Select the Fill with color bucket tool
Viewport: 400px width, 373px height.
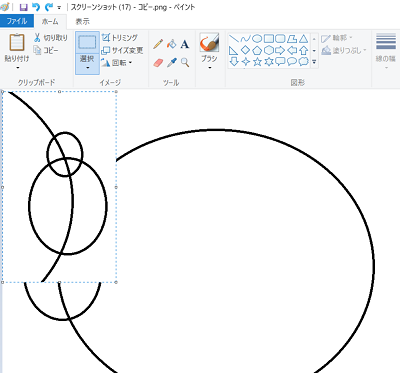pos(171,44)
